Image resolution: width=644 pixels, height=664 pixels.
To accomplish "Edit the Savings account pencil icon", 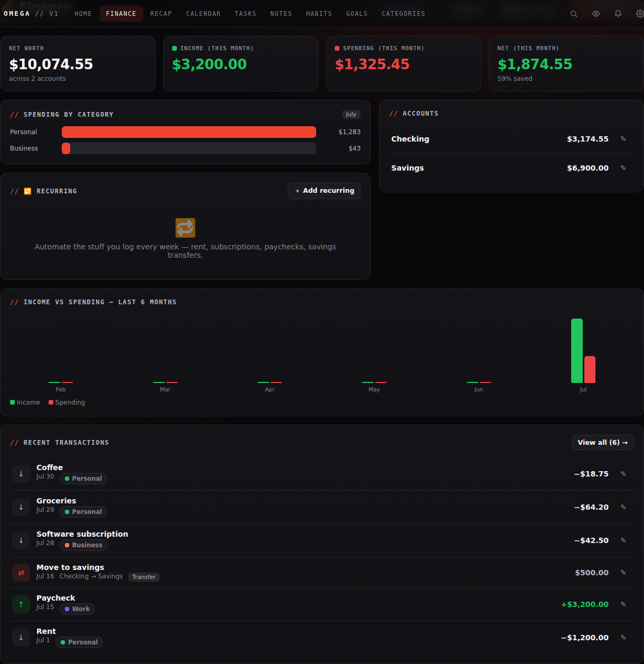I will click(623, 168).
